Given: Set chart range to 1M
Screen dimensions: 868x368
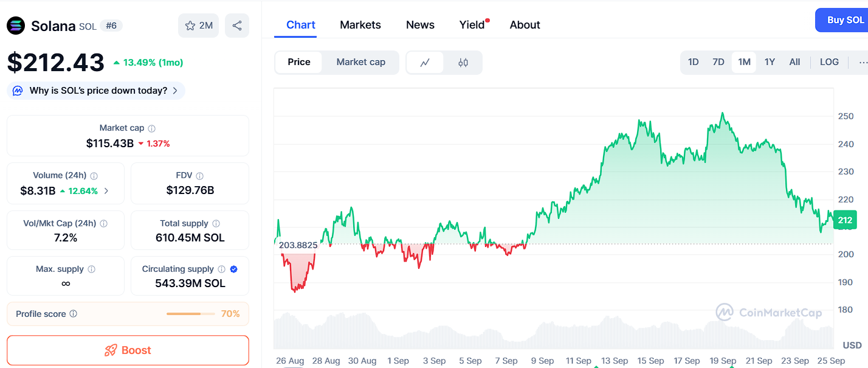Looking at the screenshot, I should point(744,62).
